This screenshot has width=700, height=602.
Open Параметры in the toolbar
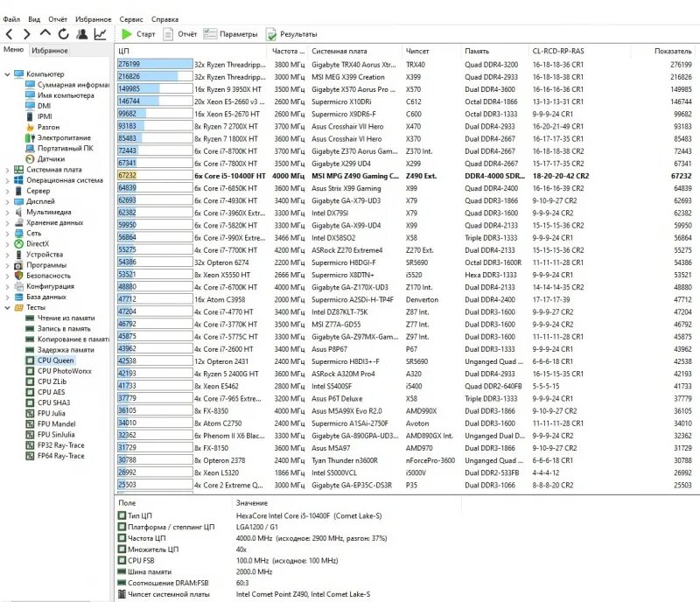tap(230, 34)
